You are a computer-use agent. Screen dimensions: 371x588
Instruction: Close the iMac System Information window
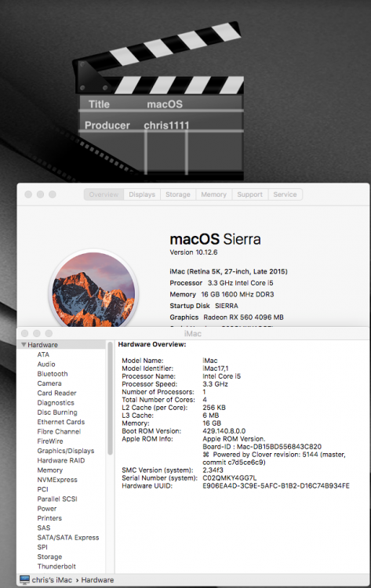[x=25, y=333]
